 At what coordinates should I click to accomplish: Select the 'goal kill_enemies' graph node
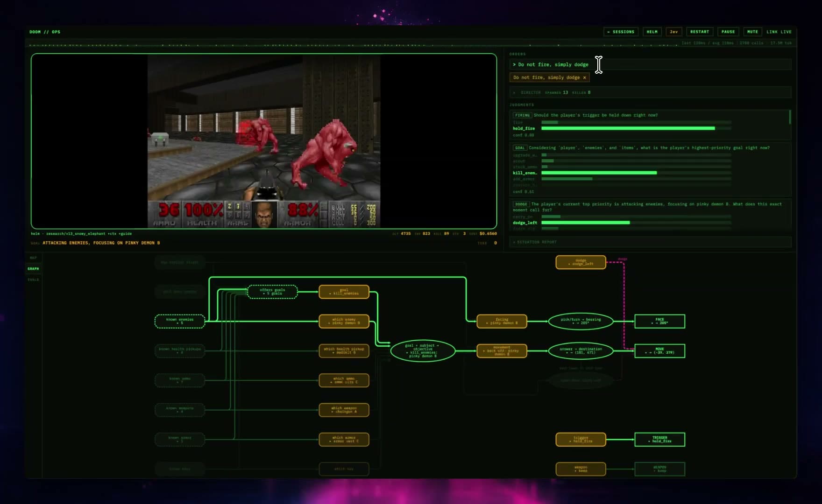[x=344, y=292]
